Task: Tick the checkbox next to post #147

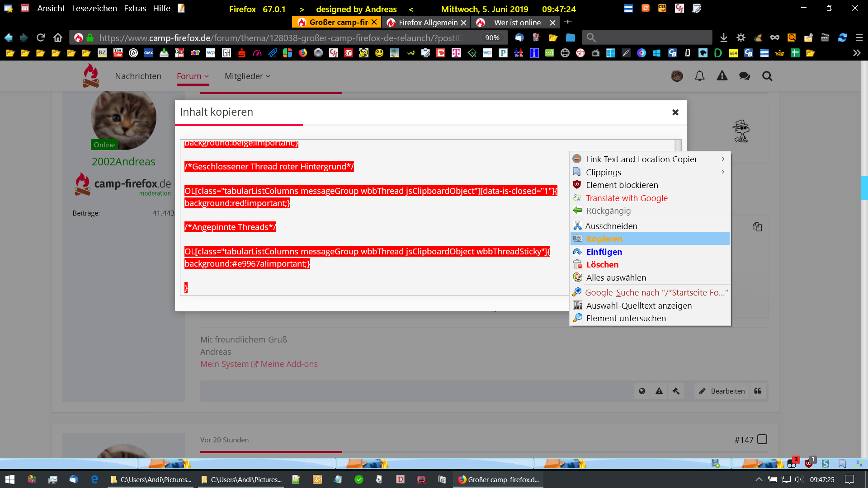Action: [x=762, y=439]
